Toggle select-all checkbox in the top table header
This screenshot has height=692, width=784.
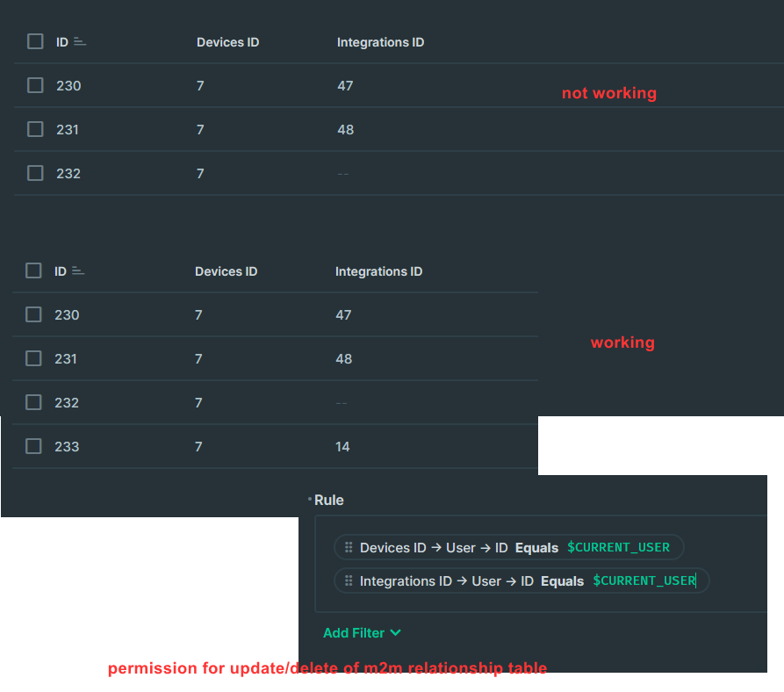pyautogui.click(x=35, y=41)
